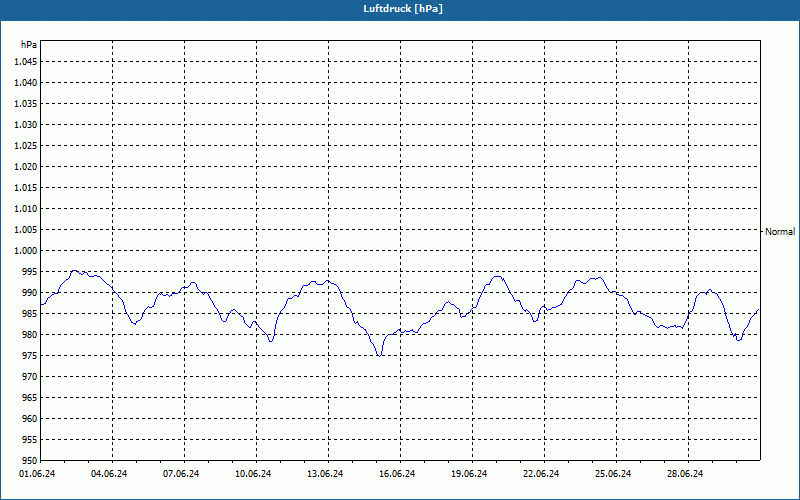This screenshot has height=500, width=800.
Task: Click the 1.035 y-axis value
Action: click(26, 104)
